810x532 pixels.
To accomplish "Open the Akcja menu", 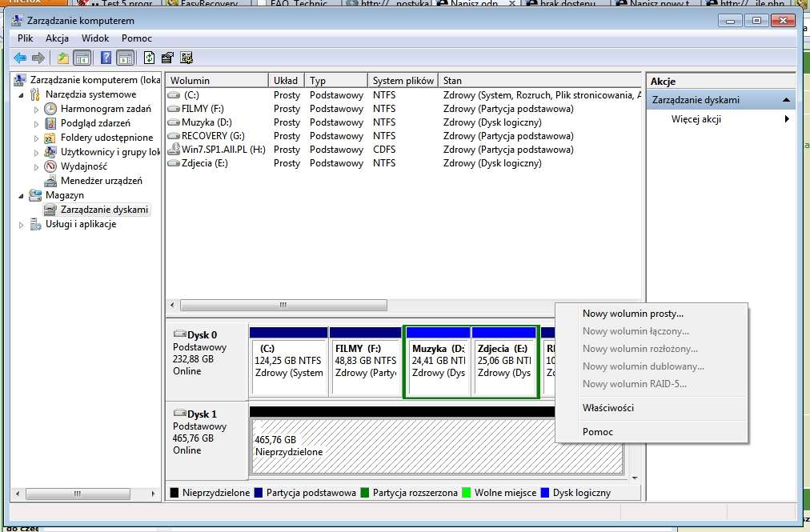I will 57,38.
